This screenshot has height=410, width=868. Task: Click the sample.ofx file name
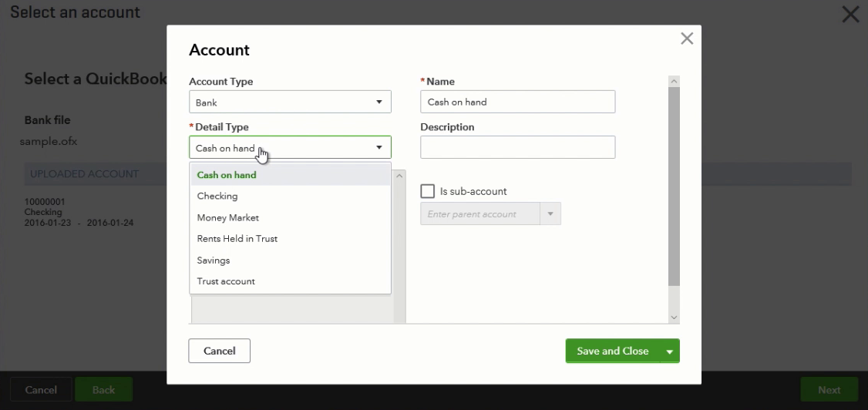pos(48,142)
